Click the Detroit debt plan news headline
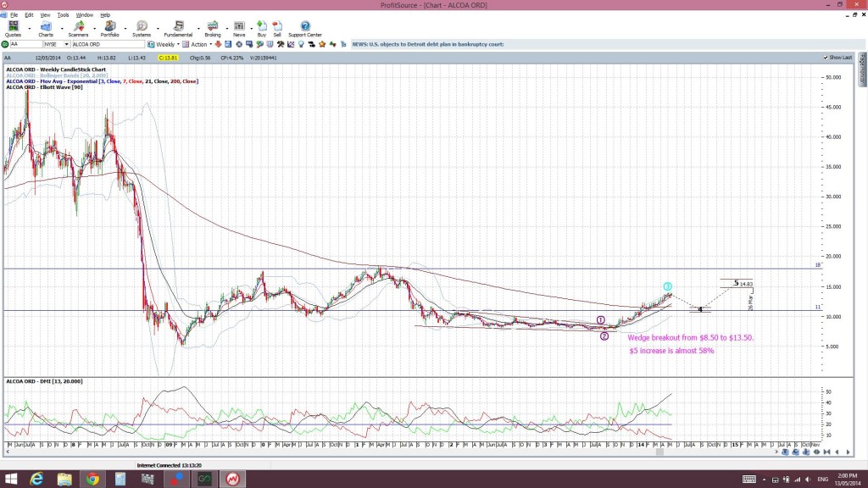 point(428,44)
